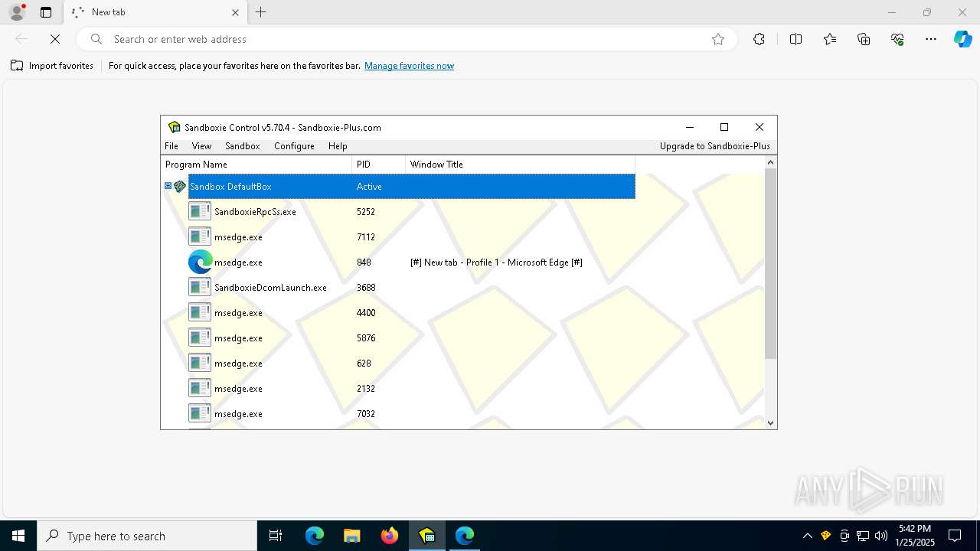Click the taskbar search box
This screenshot has width=980, height=551.
pyautogui.click(x=147, y=536)
